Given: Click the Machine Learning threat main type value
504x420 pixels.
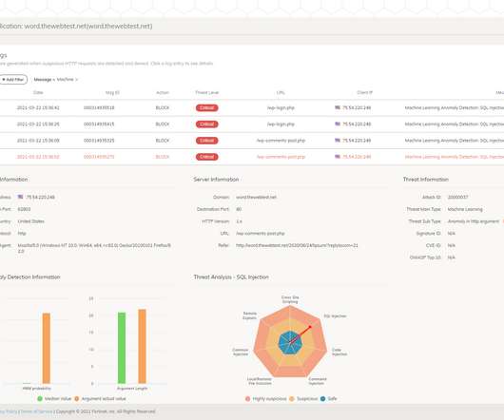Looking at the screenshot, I should (x=465, y=209).
